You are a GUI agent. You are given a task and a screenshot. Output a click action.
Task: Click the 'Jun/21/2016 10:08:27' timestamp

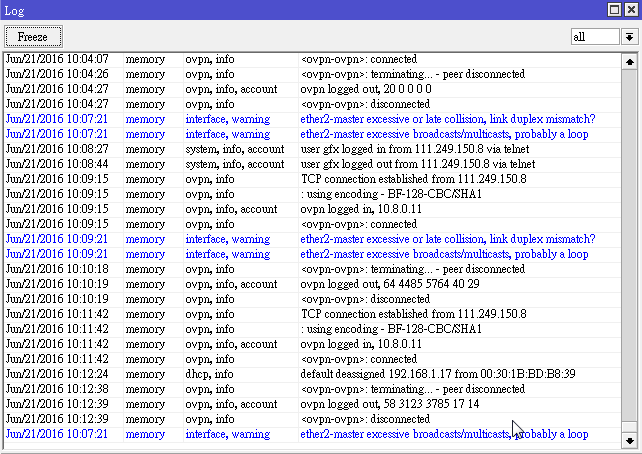point(57,149)
